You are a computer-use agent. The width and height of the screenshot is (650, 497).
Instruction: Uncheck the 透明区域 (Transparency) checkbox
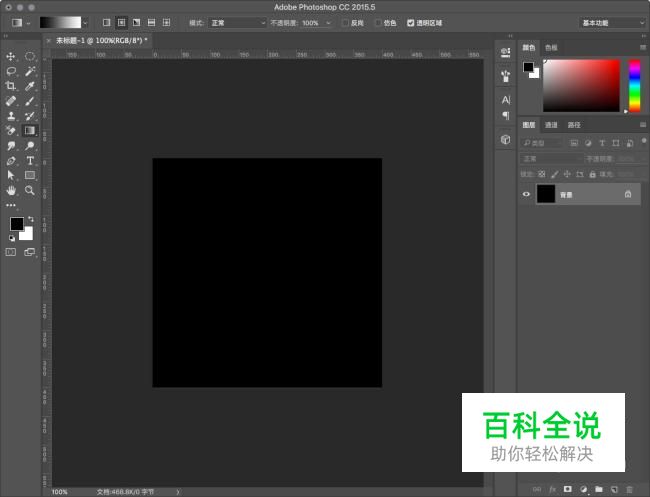411,22
